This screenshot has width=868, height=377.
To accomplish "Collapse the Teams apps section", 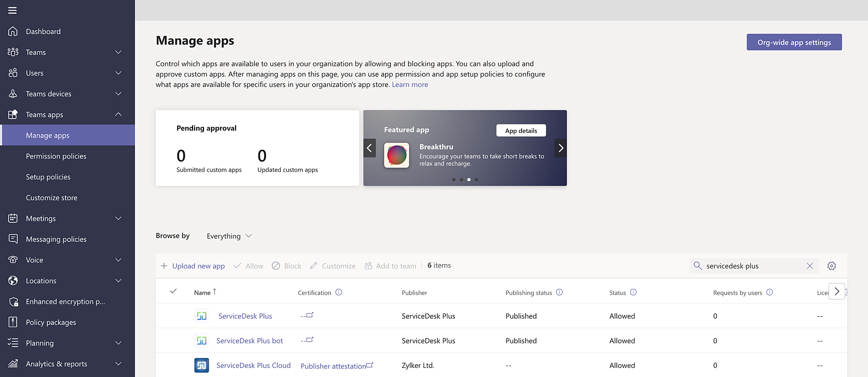I will [118, 115].
